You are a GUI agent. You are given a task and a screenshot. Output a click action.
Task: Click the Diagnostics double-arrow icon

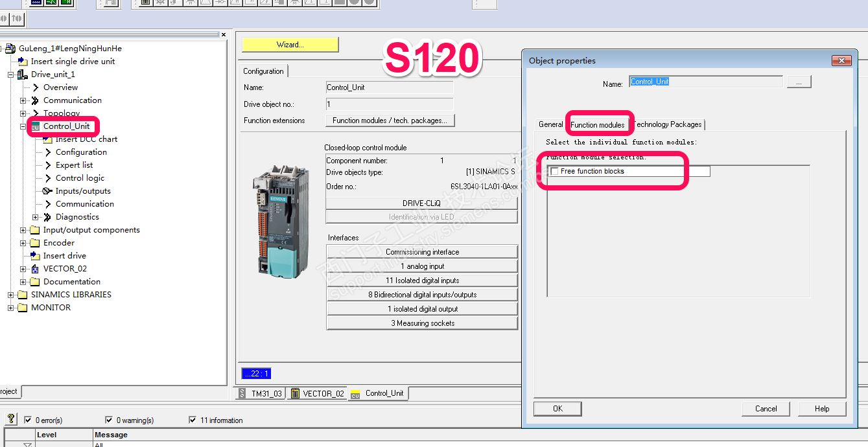tap(48, 217)
